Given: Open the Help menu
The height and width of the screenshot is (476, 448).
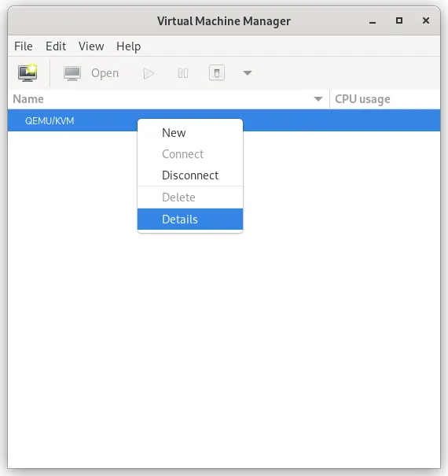Looking at the screenshot, I should click(x=129, y=46).
